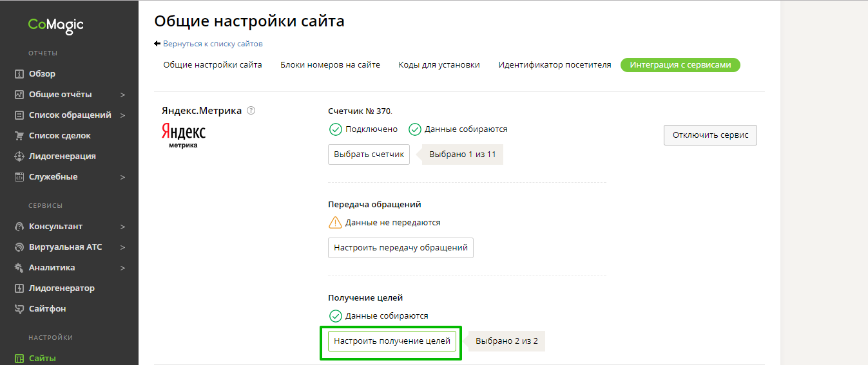Expand the Аналитика submenu arrow
Screen dimensions: 868x365
pyautogui.click(x=122, y=268)
